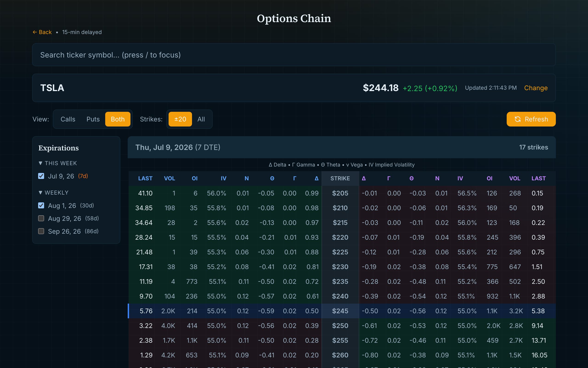This screenshot has width=588, height=368.
Task: Select the $260 strike cell
Action: tap(340, 355)
